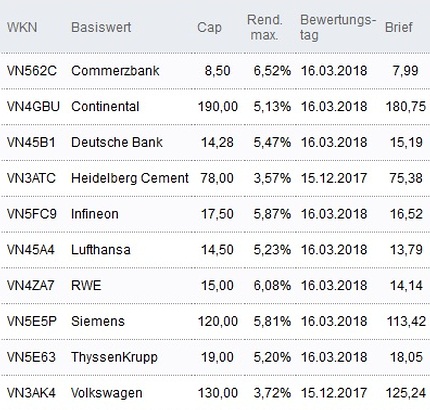This screenshot has width=430, height=410.
Task: Open WKN VN5E5P for Siemens
Action: click(x=32, y=321)
